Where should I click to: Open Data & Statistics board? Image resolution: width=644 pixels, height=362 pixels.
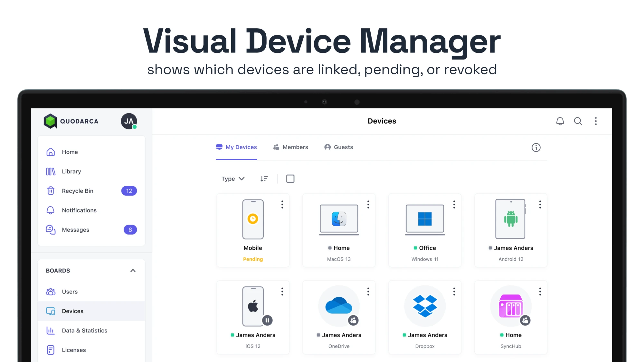click(x=91, y=330)
